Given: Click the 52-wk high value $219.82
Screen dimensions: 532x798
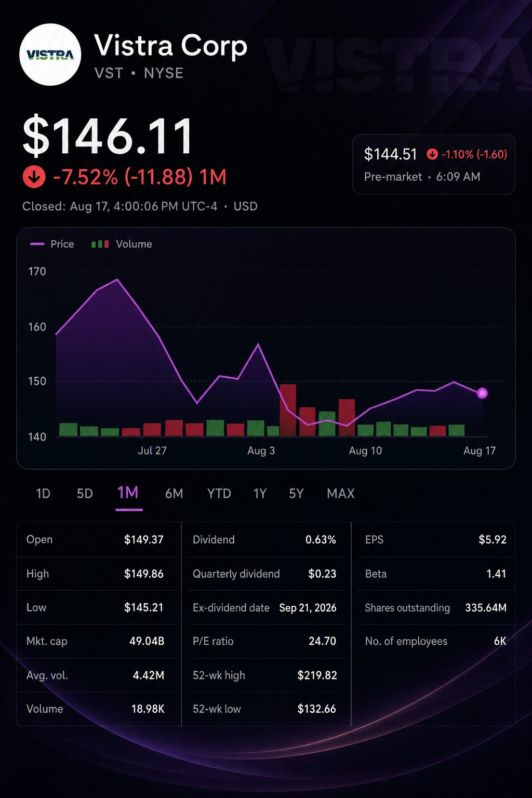Looking at the screenshot, I should pyautogui.click(x=317, y=676).
